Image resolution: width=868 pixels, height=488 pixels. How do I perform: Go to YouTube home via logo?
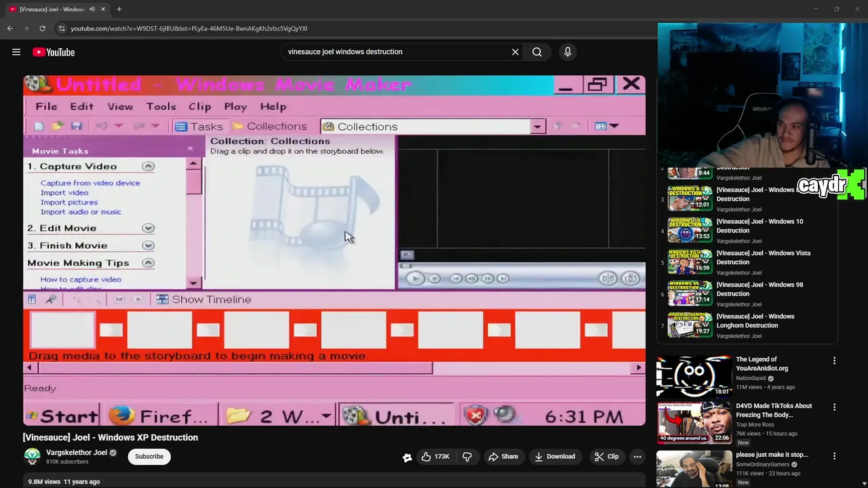[x=54, y=52]
